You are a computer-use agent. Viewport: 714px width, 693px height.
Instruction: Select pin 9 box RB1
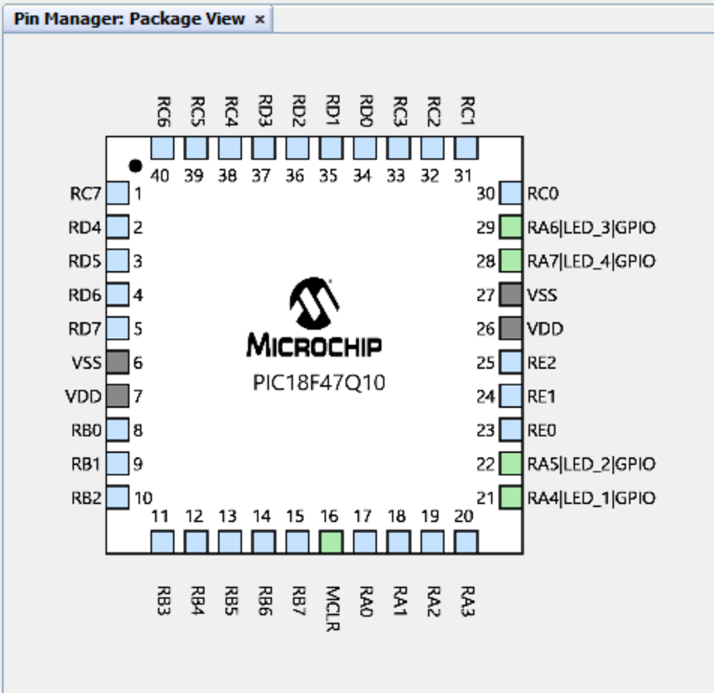[118, 464]
